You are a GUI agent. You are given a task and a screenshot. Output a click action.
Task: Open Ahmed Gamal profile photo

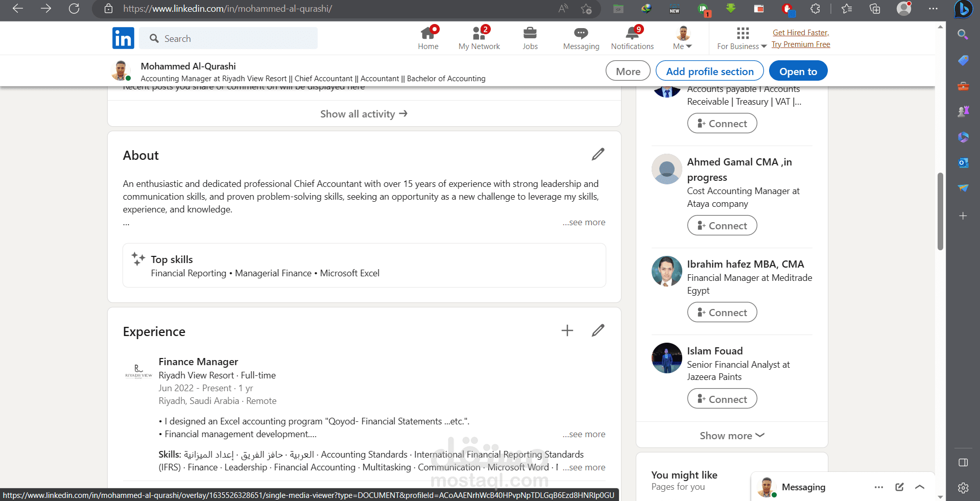[666, 169]
